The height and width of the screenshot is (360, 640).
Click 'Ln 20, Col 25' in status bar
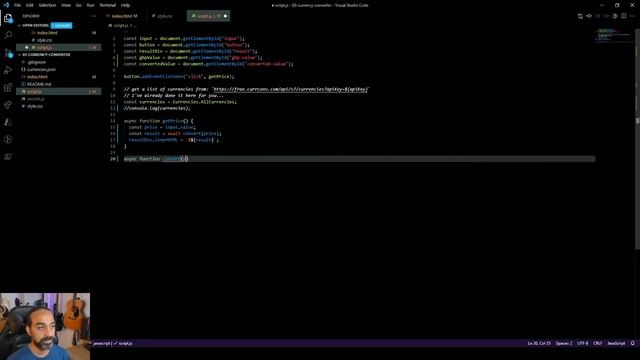539,343
